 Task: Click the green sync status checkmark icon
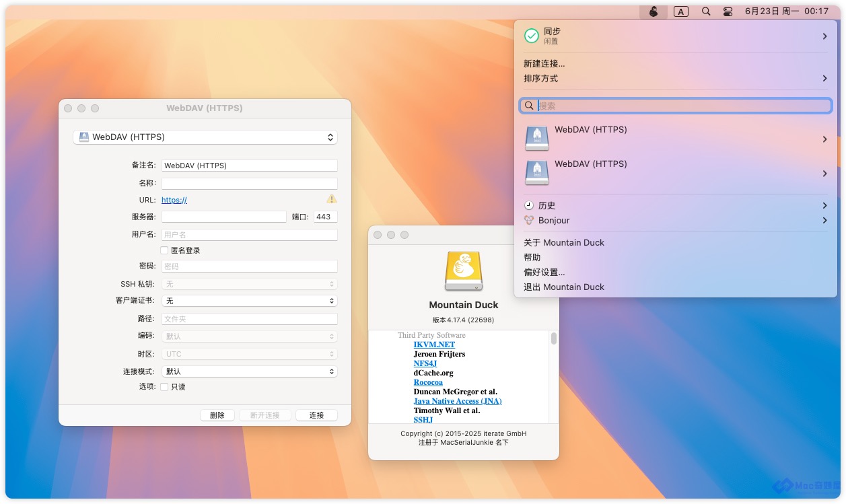(532, 36)
